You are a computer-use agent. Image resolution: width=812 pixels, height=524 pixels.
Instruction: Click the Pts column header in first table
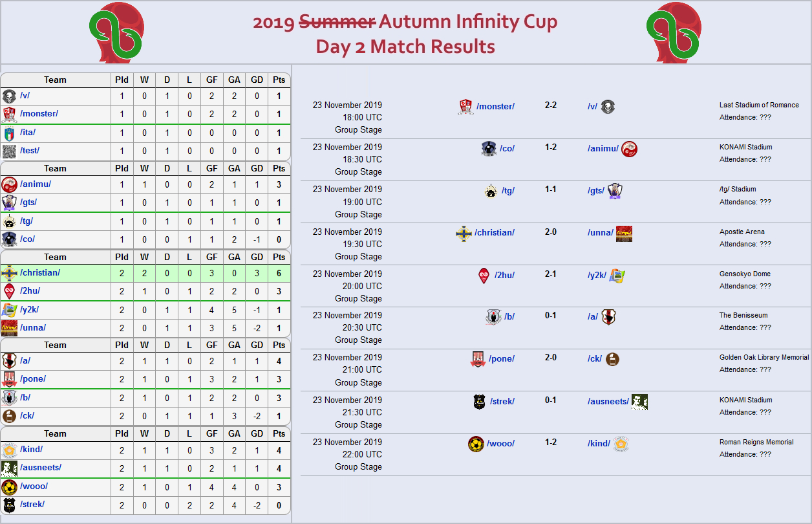click(x=279, y=80)
